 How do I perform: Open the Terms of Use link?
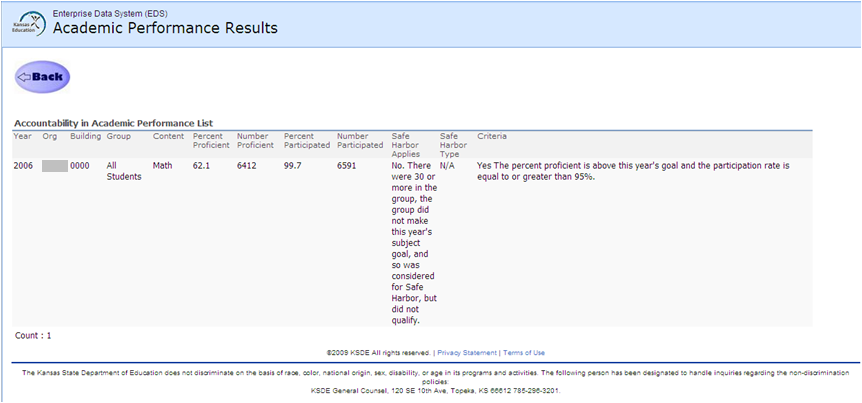(524, 353)
